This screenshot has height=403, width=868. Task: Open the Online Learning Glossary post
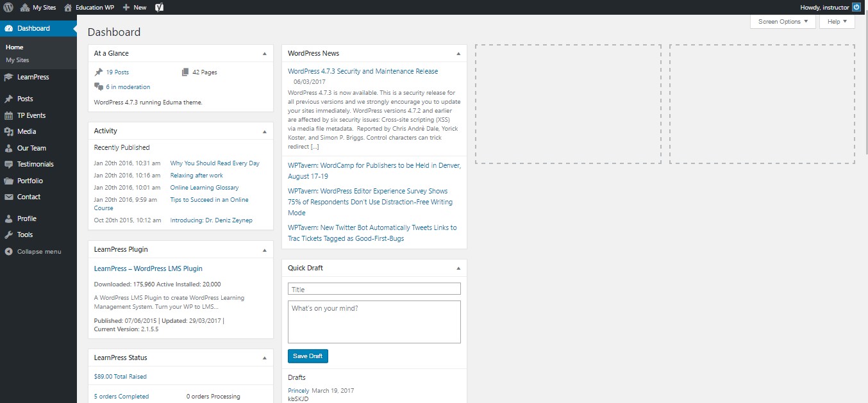204,188
